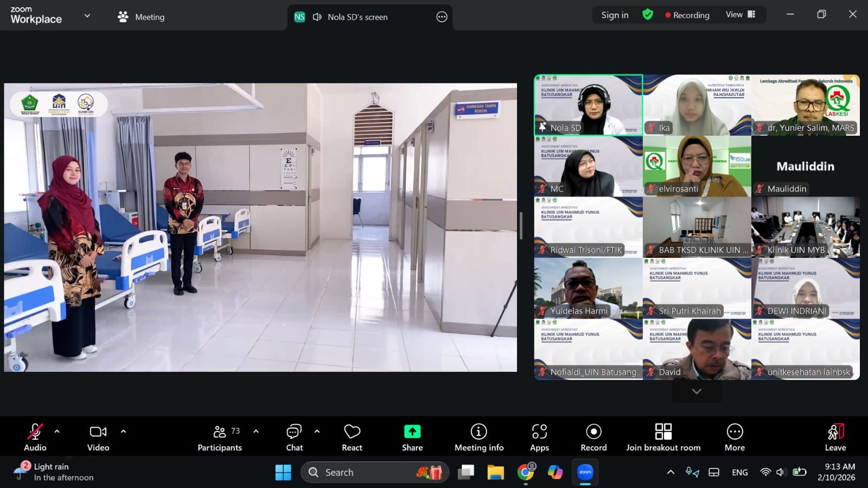This screenshot has height=488, width=868.
Task: Open Meeting info panel
Action: coord(478,437)
